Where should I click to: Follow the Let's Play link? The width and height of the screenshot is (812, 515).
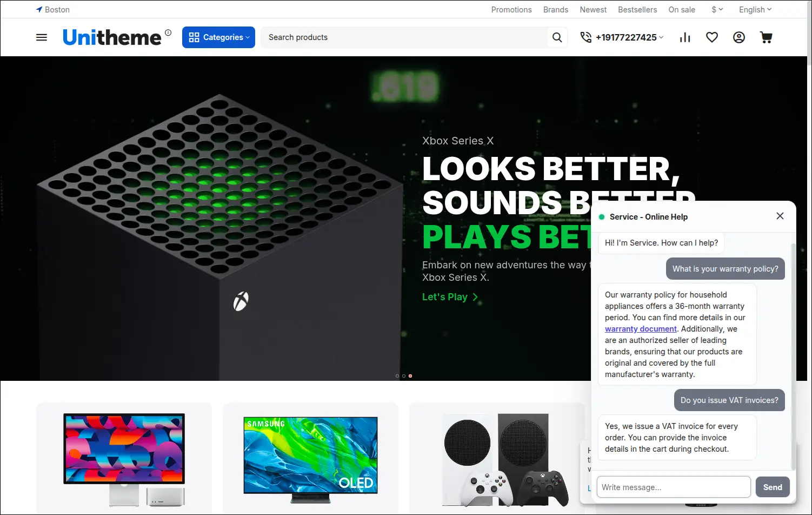pos(450,297)
